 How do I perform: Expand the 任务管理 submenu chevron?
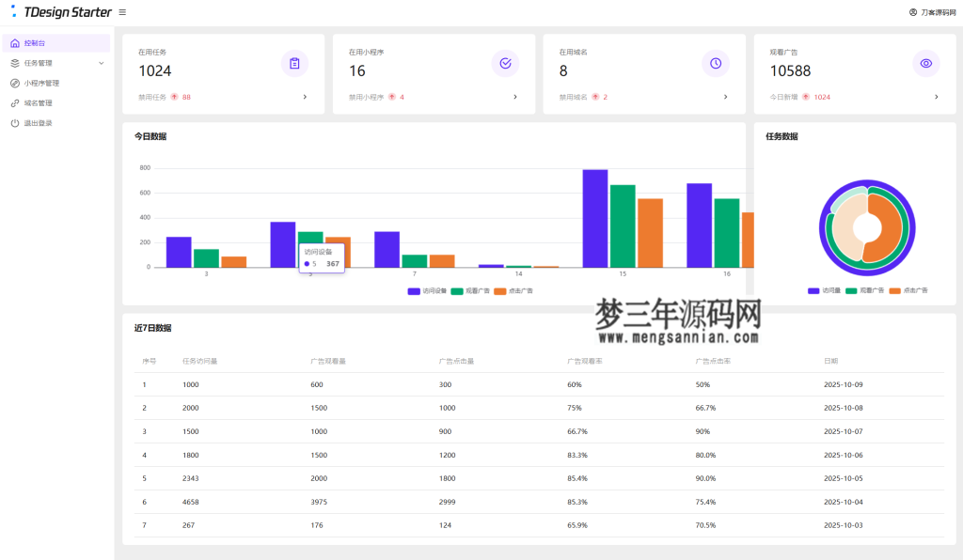point(102,62)
